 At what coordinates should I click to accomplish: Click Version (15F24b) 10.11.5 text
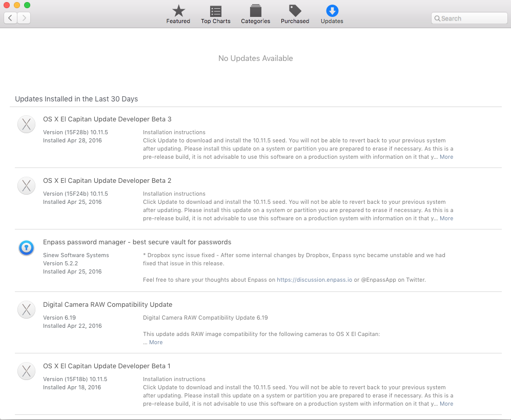point(75,194)
